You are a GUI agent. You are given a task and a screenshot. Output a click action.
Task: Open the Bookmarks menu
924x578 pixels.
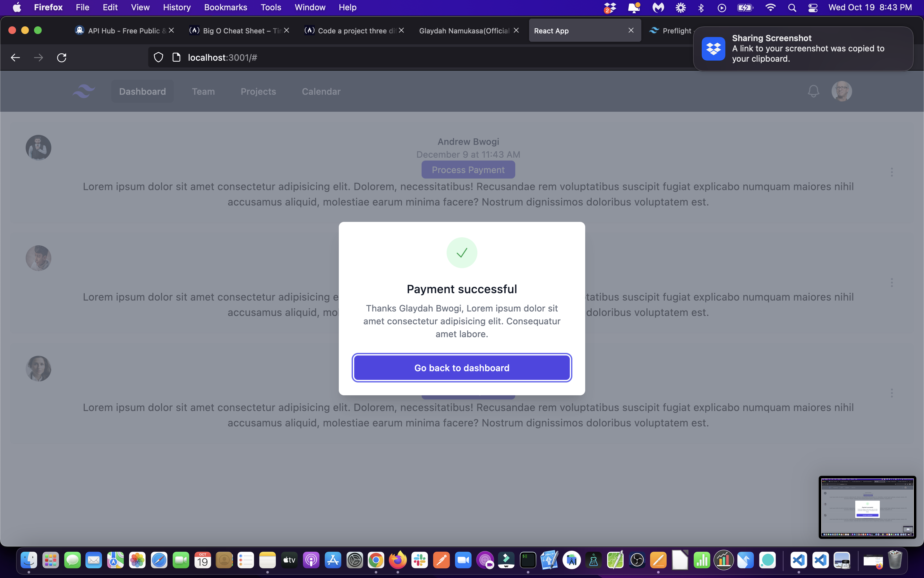pyautogui.click(x=226, y=7)
